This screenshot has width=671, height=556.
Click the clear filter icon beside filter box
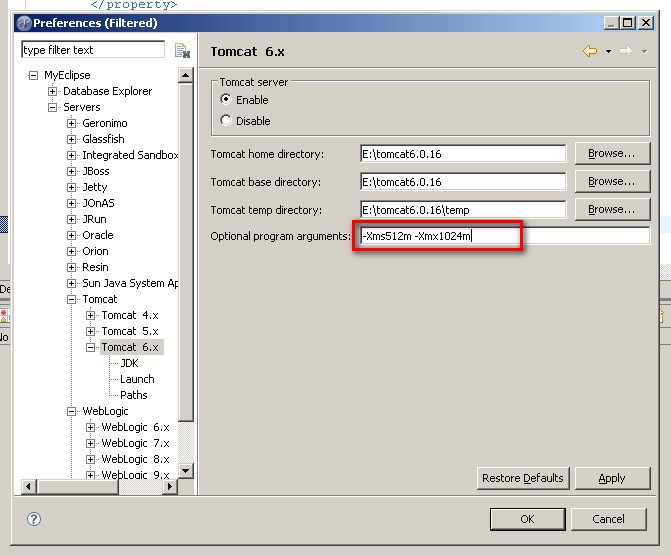[182, 51]
